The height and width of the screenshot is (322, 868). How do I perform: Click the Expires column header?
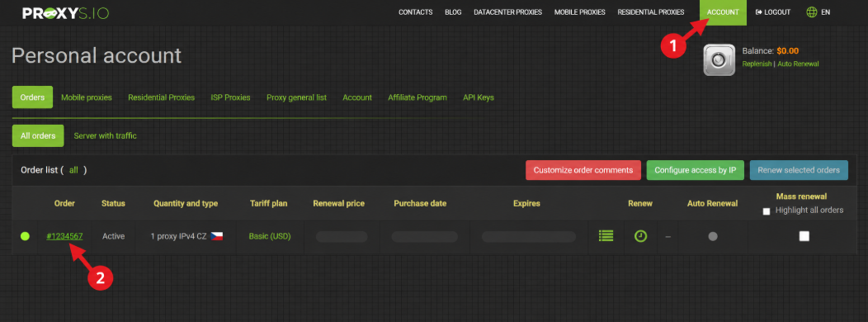[526, 203]
